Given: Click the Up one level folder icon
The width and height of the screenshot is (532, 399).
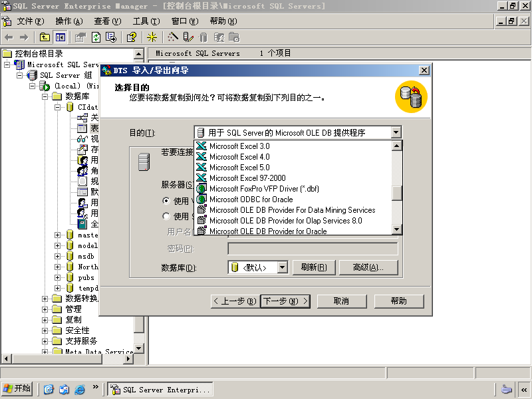Looking at the screenshot, I should pyautogui.click(x=45, y=37).
